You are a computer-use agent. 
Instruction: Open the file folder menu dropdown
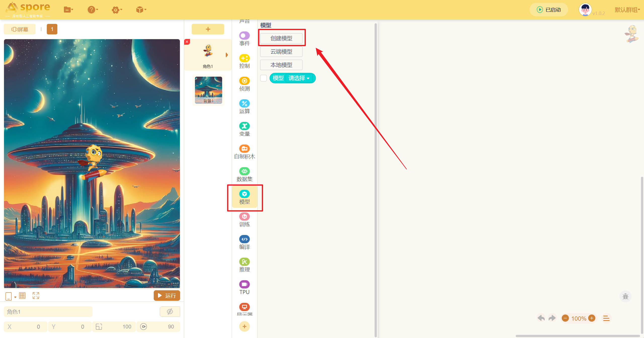pyautogui.click(x=68, y=10)
